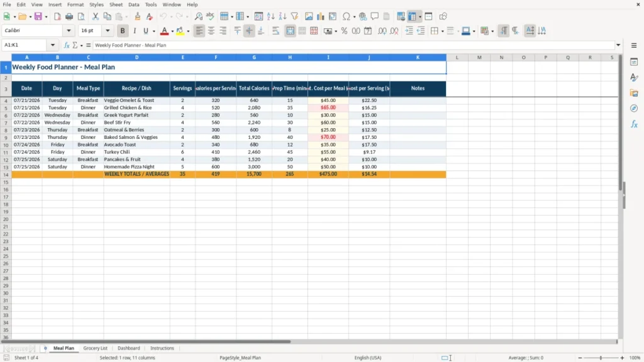Add a decimal place
The width and height of the screenshot is (644, 362).
(382, 31)
